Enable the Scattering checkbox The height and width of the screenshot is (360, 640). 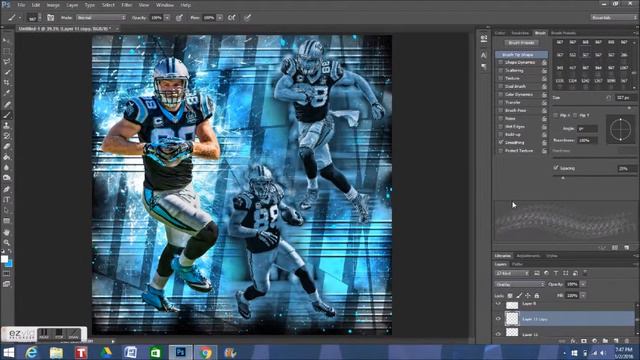click(x=501, y=70)
